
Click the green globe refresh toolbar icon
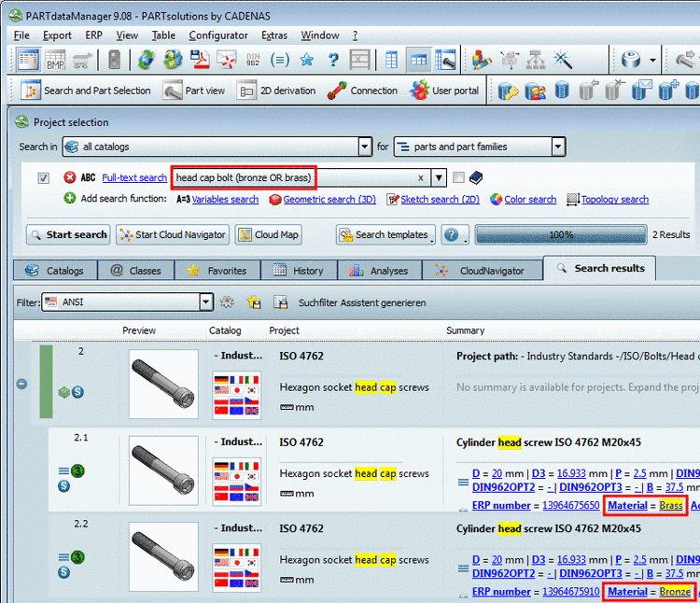coord(146,60)
